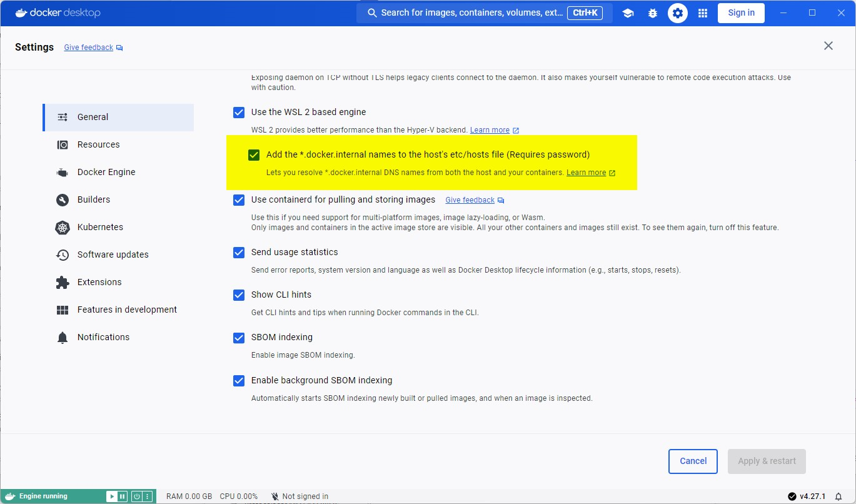Toggle Enable background SBOM indexing

coord(239,381)
